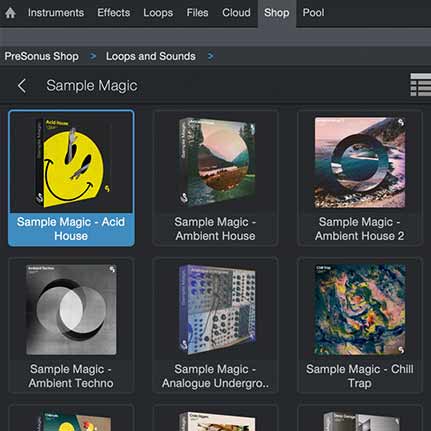Open the Analogue Underground synth pack
This screenshot has height=431, width=431.
(215, 326)
